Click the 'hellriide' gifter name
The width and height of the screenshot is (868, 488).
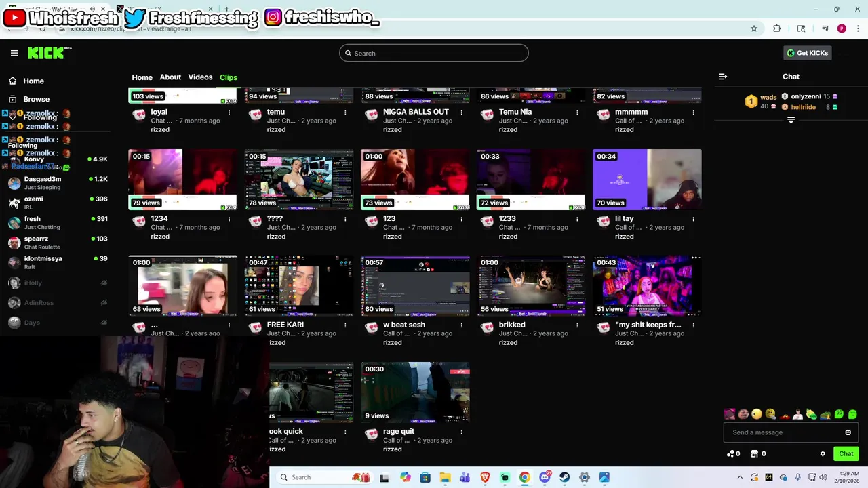pos(804,107)
